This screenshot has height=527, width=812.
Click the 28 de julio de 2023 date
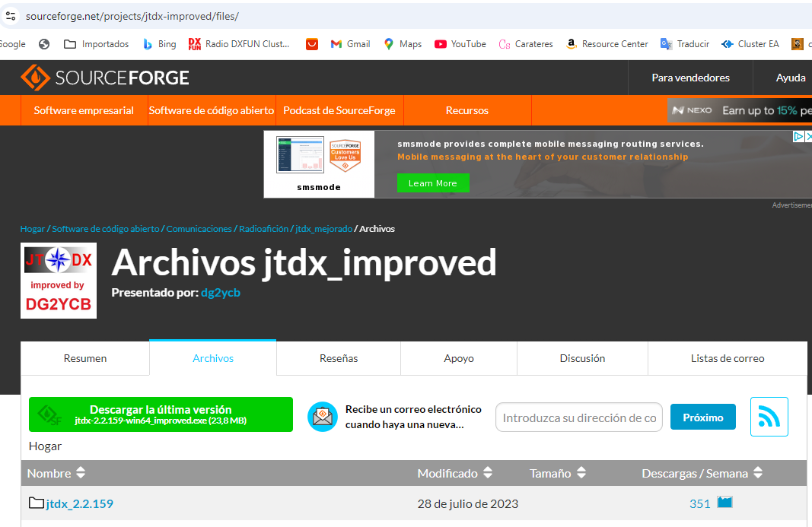(x=467, y=503)
